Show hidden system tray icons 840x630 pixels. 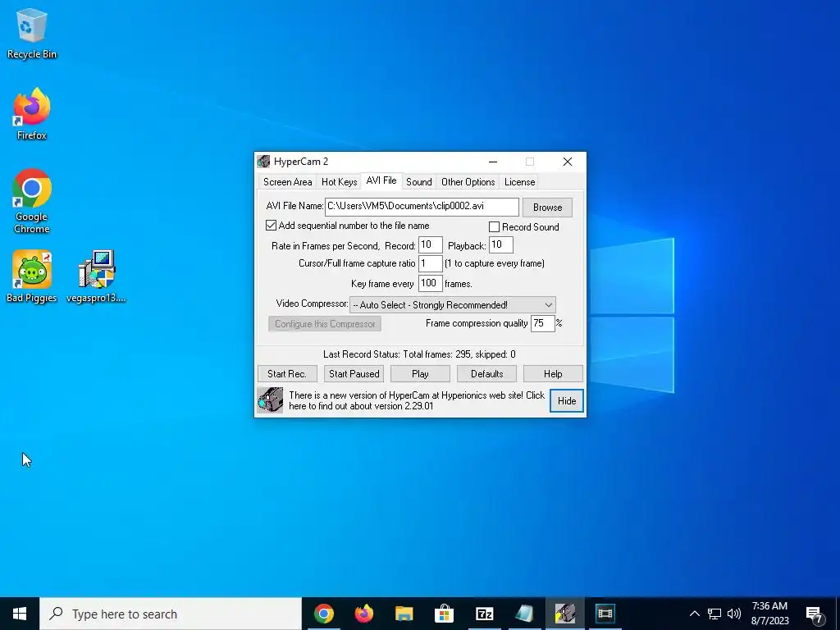click(694, 614)
